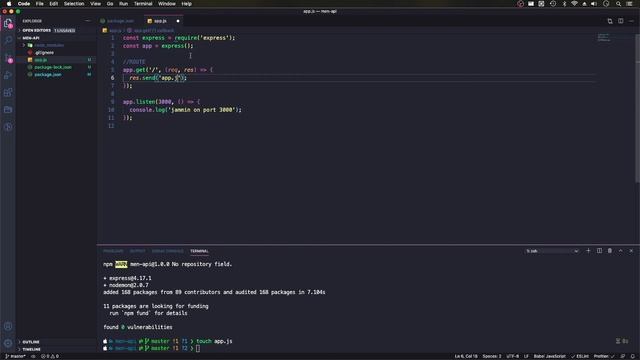
Task: Open the Bluetooth menu bar icon
Action: click(x=564, y=4)
